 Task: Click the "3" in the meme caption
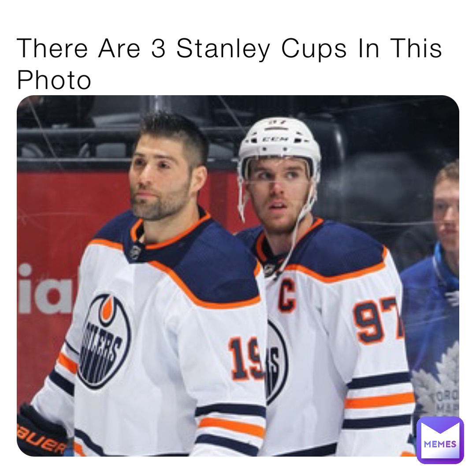159,48
